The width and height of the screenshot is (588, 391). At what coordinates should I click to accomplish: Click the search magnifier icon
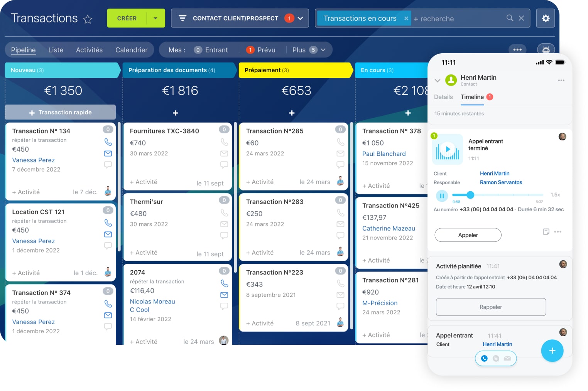(x=510, y=18)
